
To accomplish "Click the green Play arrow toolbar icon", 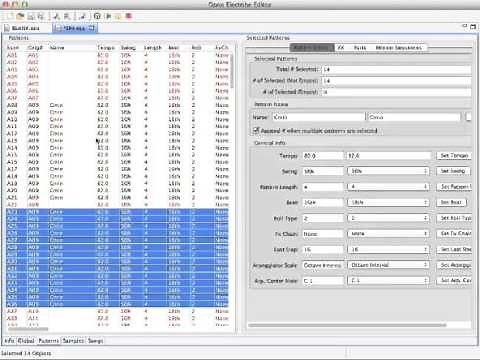I will 108,16.
